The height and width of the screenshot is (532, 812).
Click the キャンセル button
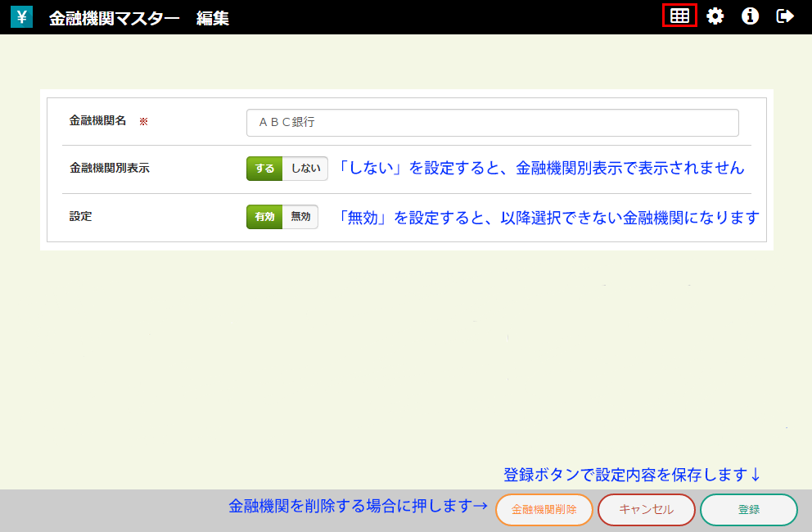[647, 510]
